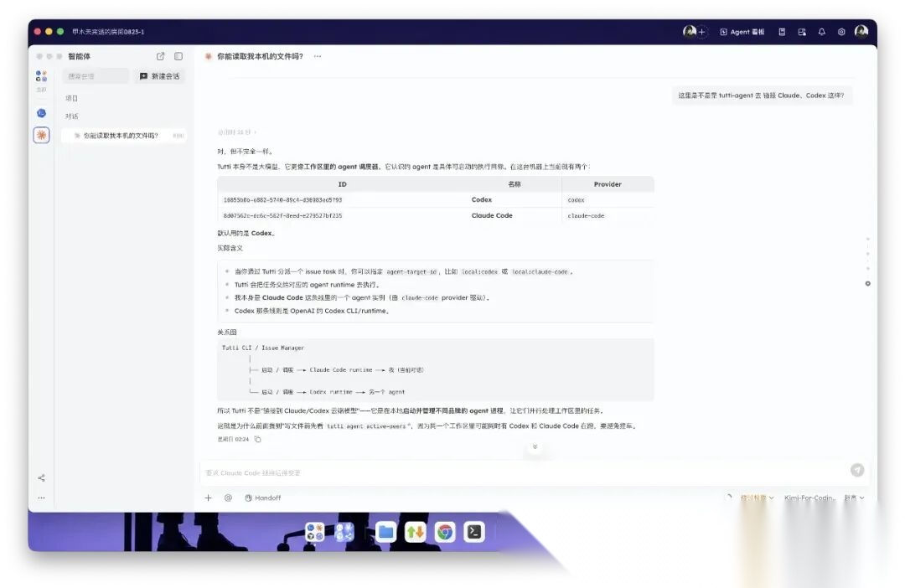905x588 pixels.
Task: Open Terminal from the dock
Action: 473,531
